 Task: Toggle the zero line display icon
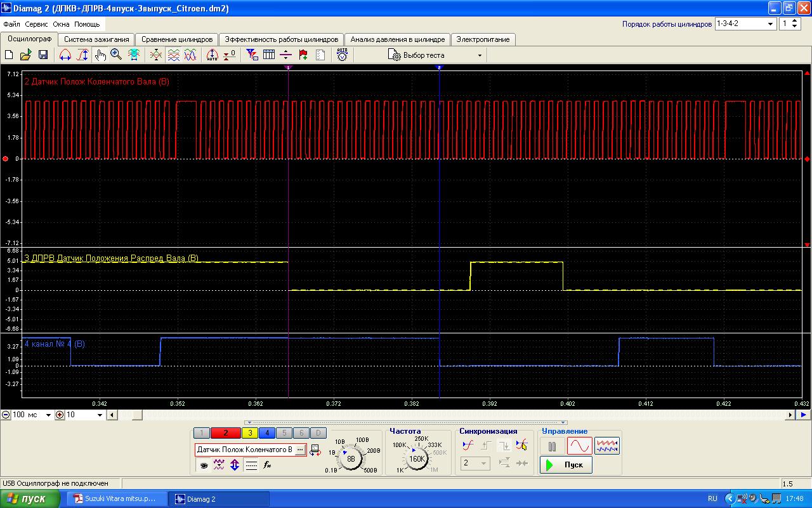click(251, 465)
